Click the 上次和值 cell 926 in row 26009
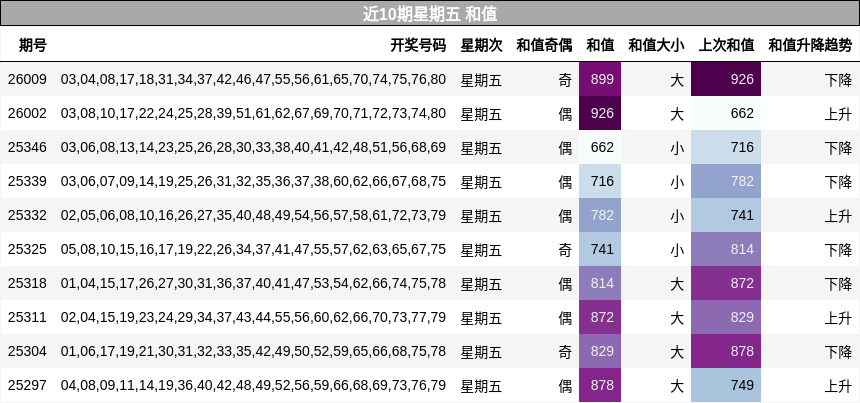Screen dimensions: 860x403 pyautogui.click(x=726, y=80)
